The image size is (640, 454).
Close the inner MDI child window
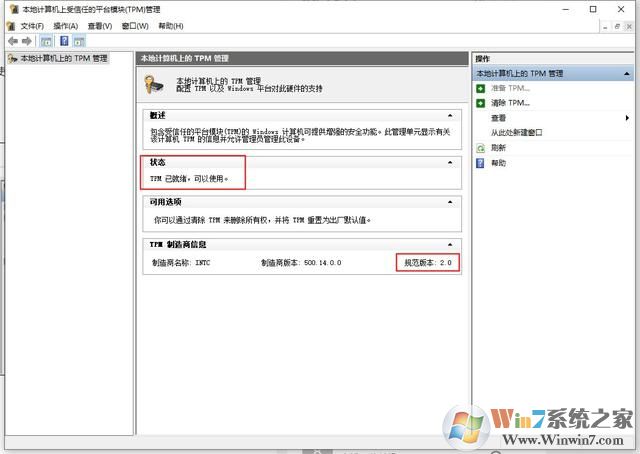[629, 27]
